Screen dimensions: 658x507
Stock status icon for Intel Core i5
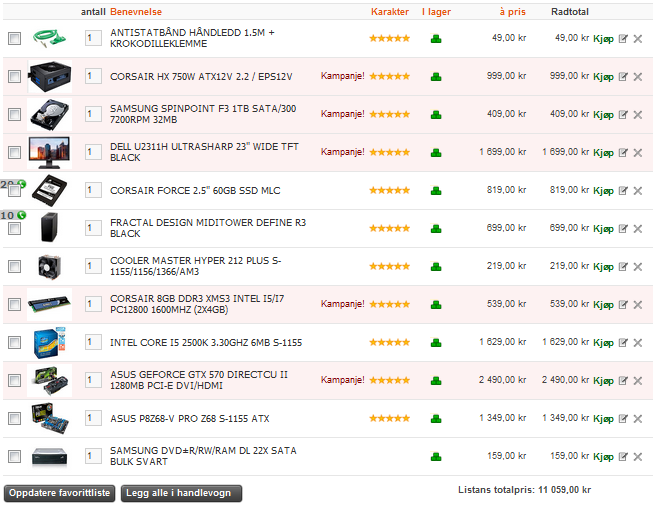[436, 342]
